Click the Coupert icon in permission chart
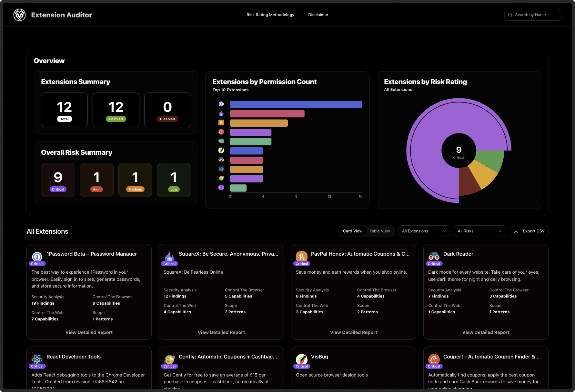This screenshot has height=392, width=575. [221, 132]
